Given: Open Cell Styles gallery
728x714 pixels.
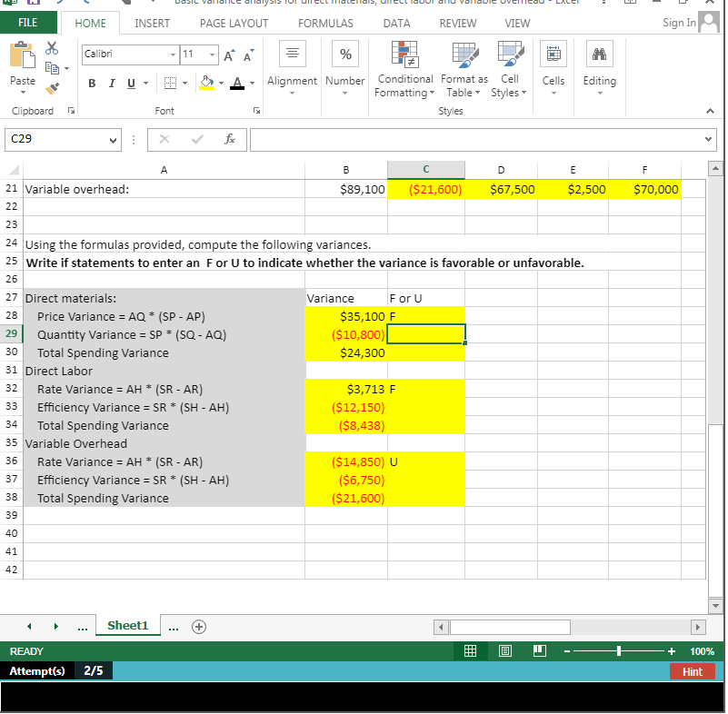Looking at the screenshot, I should (509, 70).
